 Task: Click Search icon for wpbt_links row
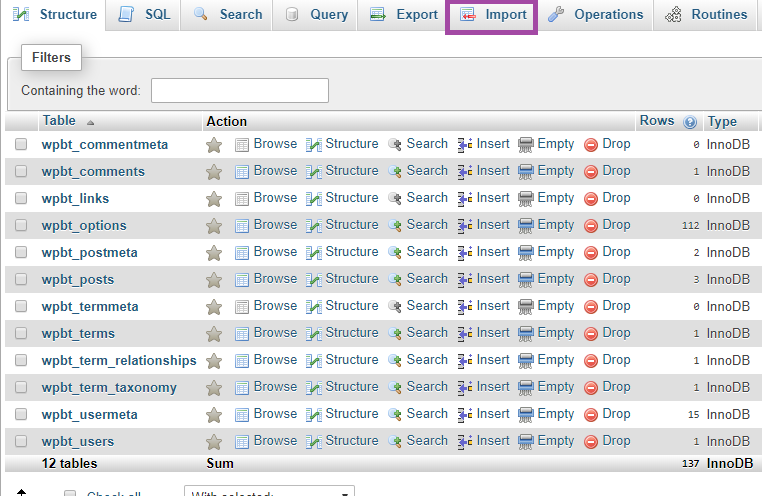click(395, 199)
